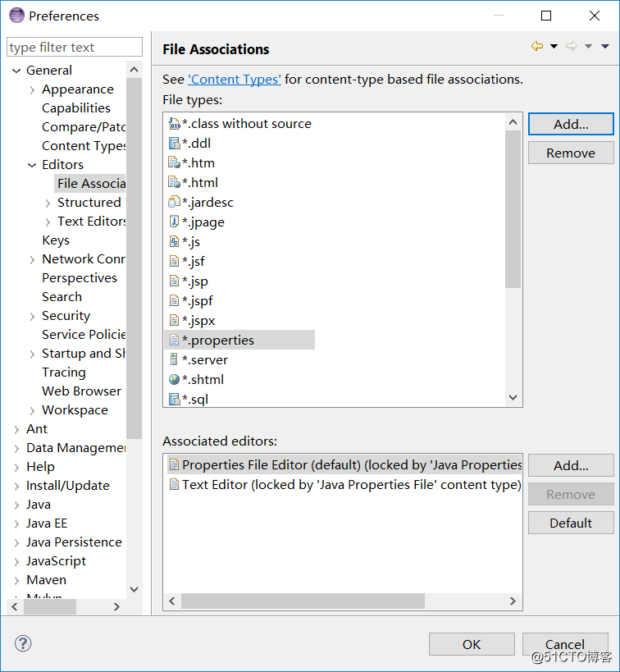Image resolution: width=620 pixels, height=672 pixels.
Task: Click the file types scroll down arrow
Action: click(513, 397)
